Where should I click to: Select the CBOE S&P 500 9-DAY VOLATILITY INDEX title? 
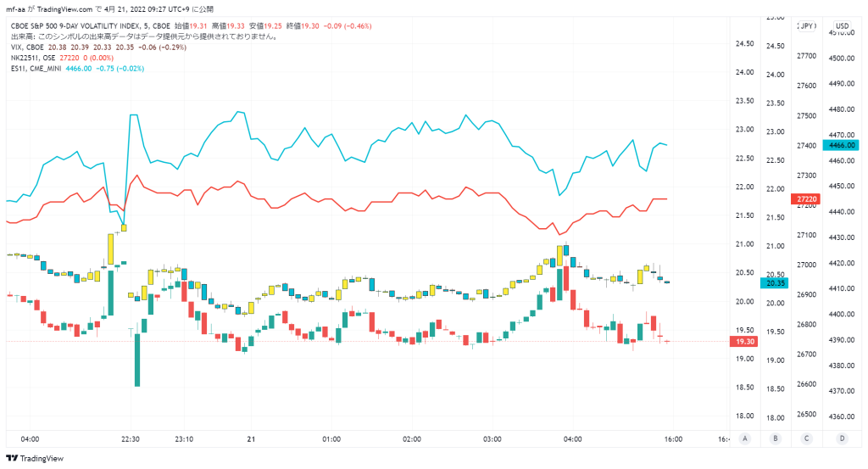click(90, 26)
